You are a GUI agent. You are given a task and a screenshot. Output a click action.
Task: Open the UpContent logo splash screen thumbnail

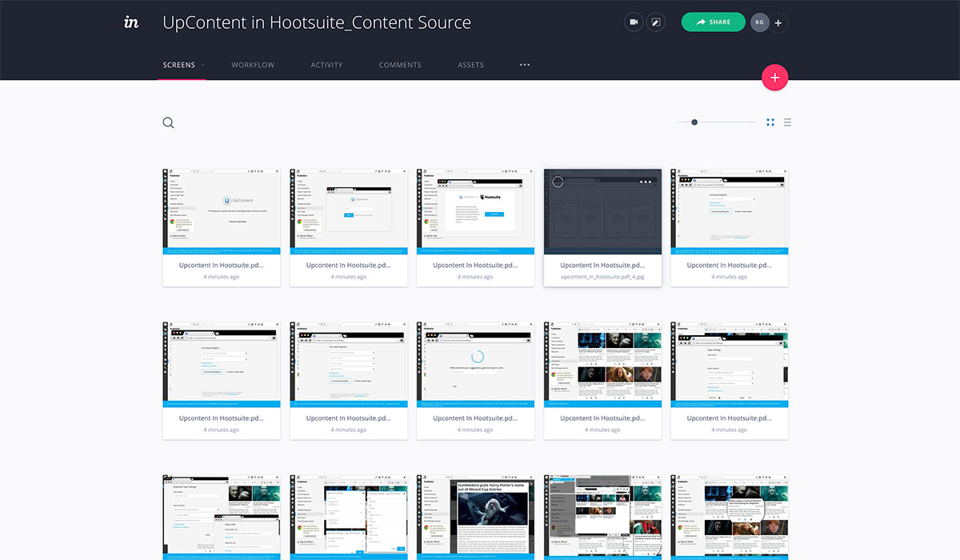[x=222, y=212]
